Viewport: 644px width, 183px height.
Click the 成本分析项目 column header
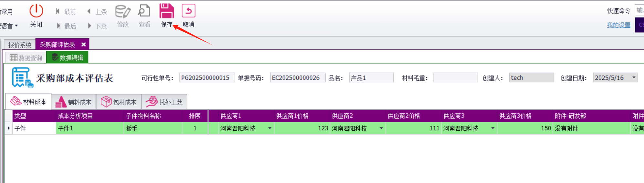coord(90,116)
